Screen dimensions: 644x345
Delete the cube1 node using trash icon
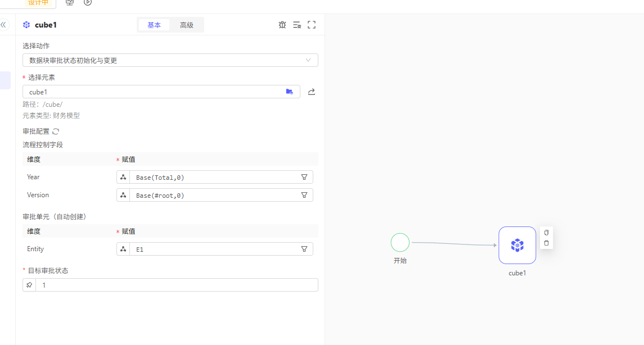click(x=546, y=243)
